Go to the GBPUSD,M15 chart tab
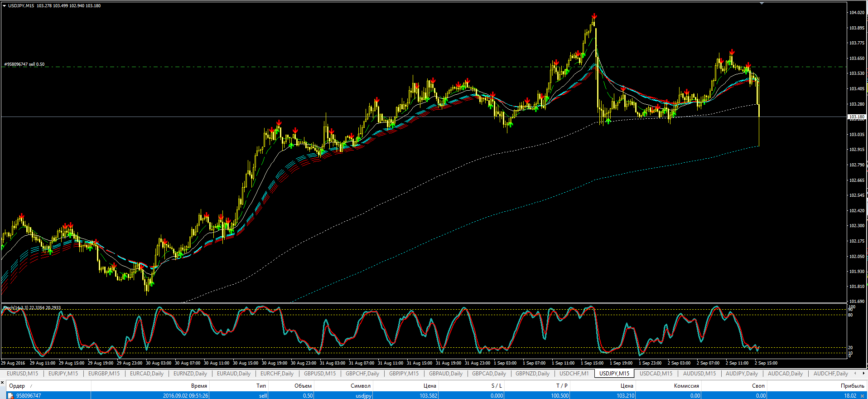The height and width of the screenshot is (399, 868). [320, 374]
